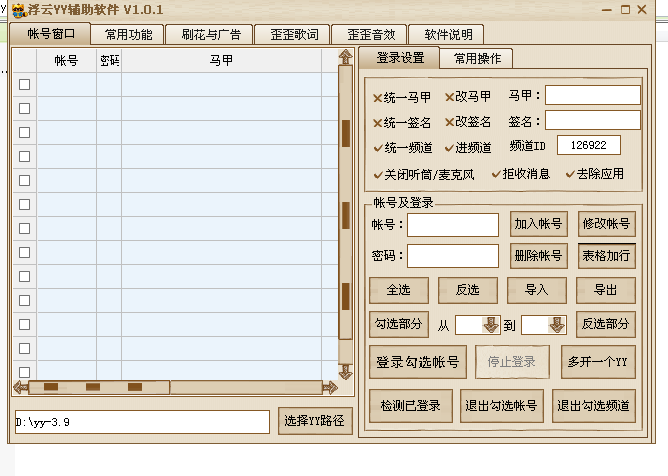Click the 帐号 column header

(x=66, y=61)
